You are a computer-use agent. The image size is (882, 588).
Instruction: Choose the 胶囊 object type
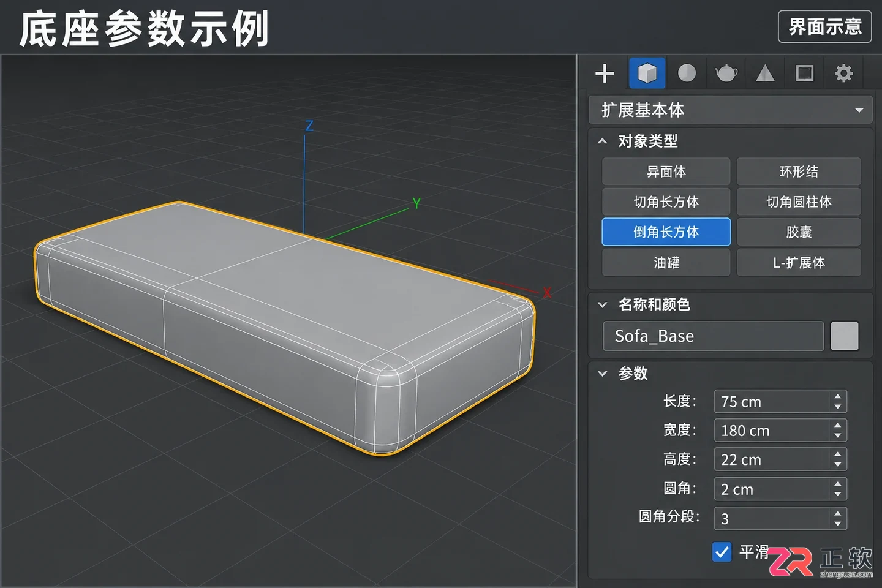(799, 232)
